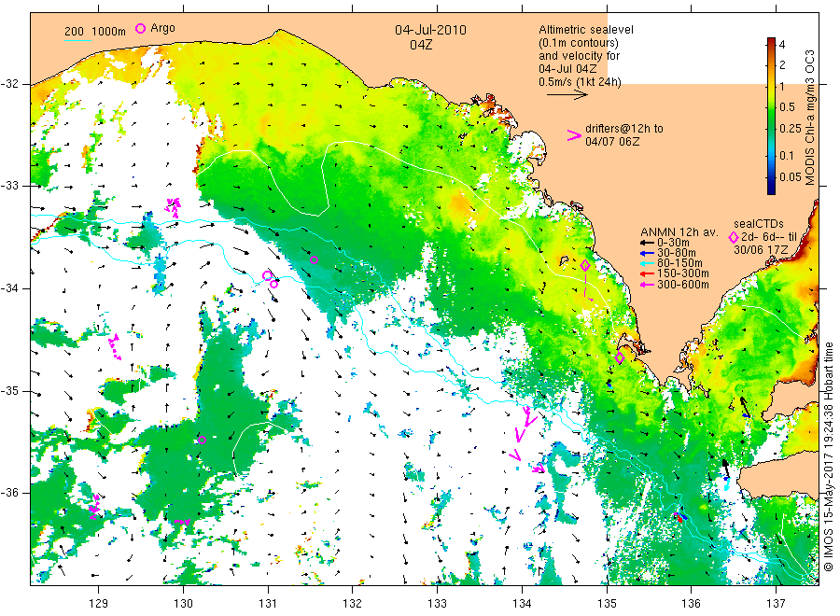Click the '135' longitude axis label
This screenshot has width=840, height=616.
[x=607, y=604]
